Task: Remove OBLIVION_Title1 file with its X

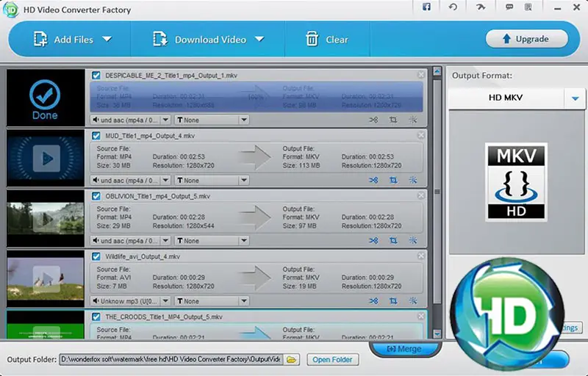Action: 421,195
